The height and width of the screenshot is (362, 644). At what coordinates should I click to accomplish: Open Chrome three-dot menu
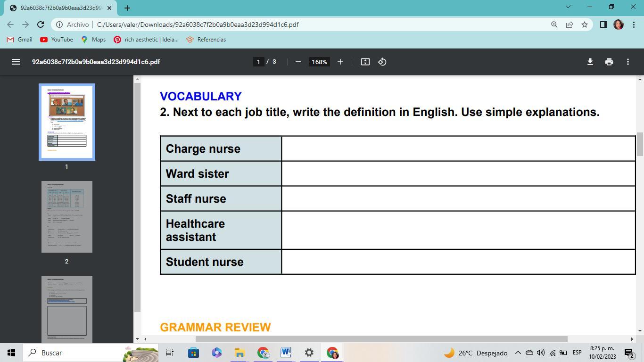[633, 25]
